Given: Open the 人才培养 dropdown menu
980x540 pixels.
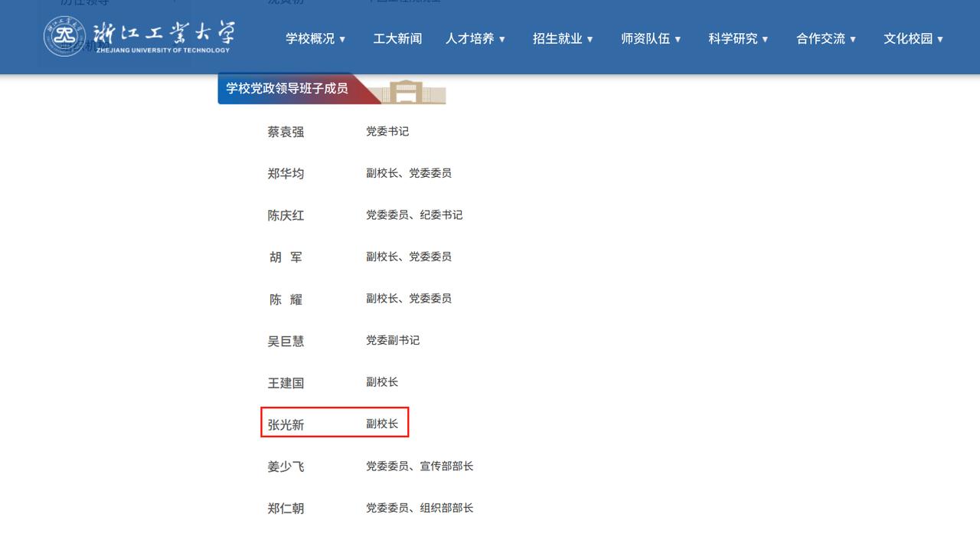Looking at the screenshot, I should coord(475,38).
